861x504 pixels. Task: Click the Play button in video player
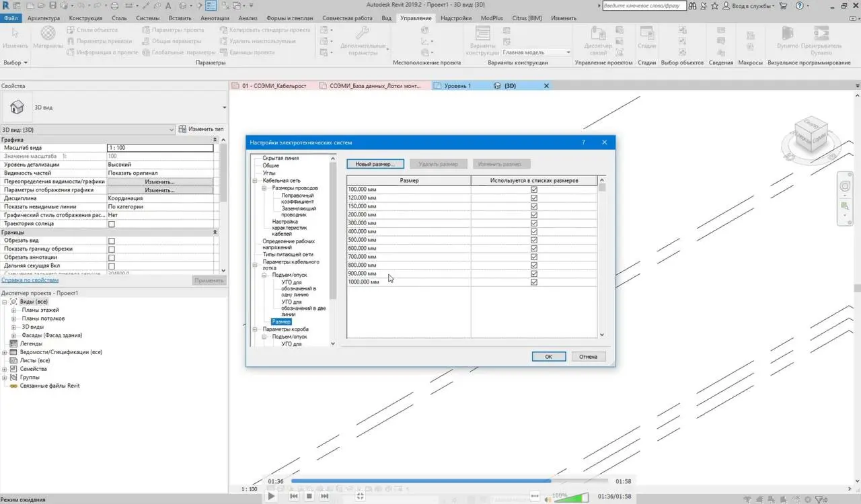click(270, 496)
